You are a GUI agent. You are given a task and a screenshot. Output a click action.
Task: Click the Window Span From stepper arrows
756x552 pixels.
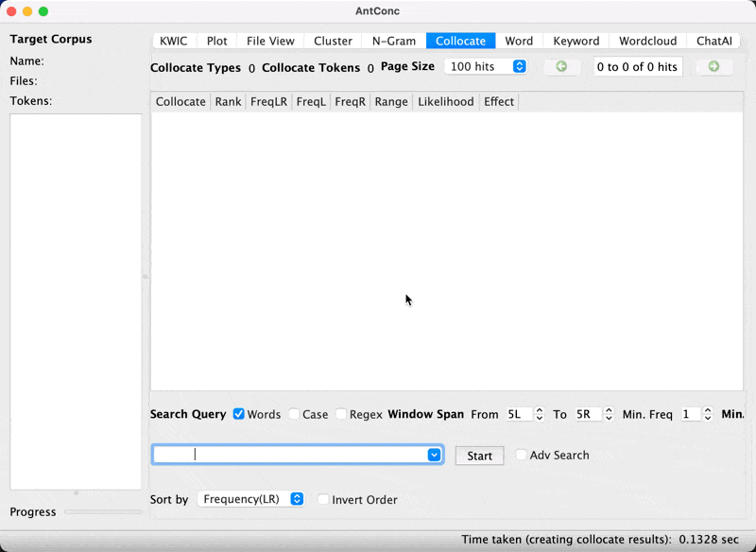coord(540,414)
